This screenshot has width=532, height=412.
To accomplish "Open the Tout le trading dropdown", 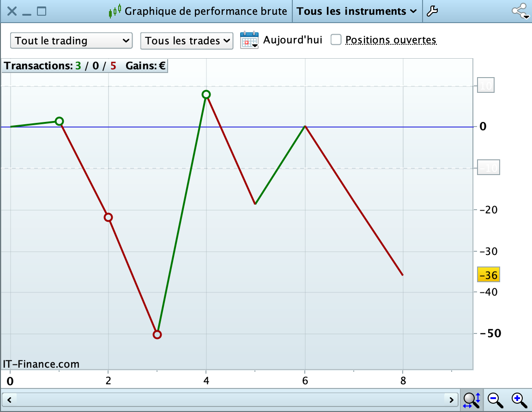I will pos(71,41).
